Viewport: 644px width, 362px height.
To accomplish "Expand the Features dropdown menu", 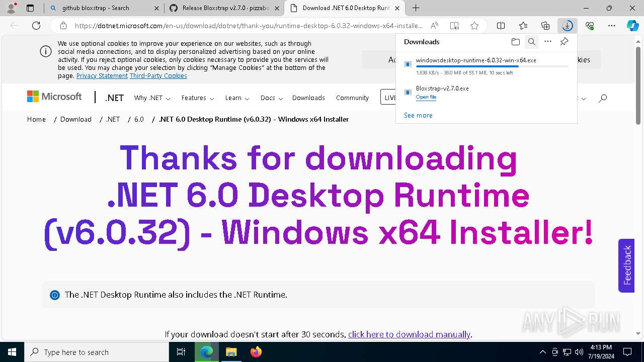I will [x=198, y=98].
